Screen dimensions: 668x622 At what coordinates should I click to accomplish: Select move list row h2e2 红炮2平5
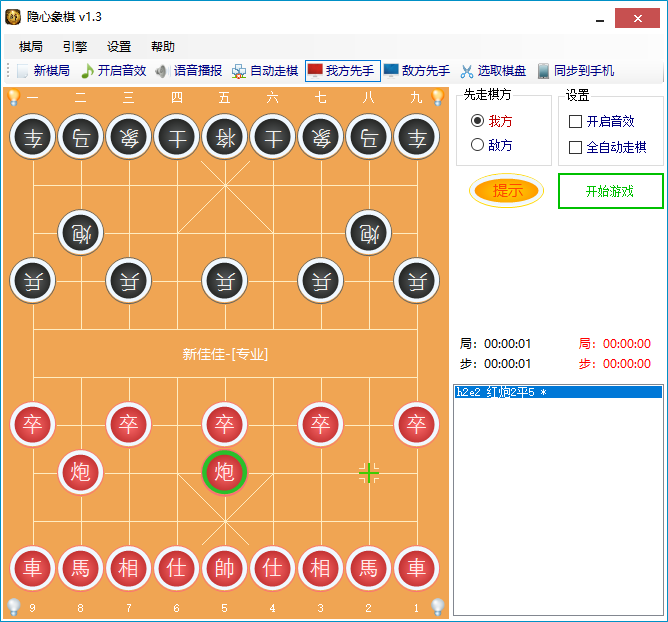coord(559,392)
